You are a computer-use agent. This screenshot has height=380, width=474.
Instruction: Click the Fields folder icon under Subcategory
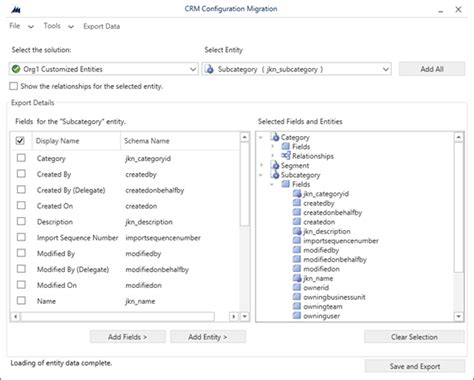tap(286, 184)
